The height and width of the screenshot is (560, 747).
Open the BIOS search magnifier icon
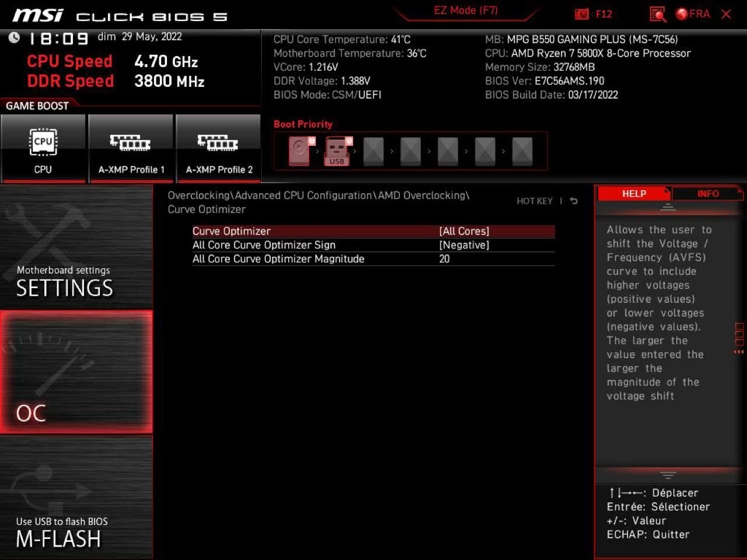(658, 14)
